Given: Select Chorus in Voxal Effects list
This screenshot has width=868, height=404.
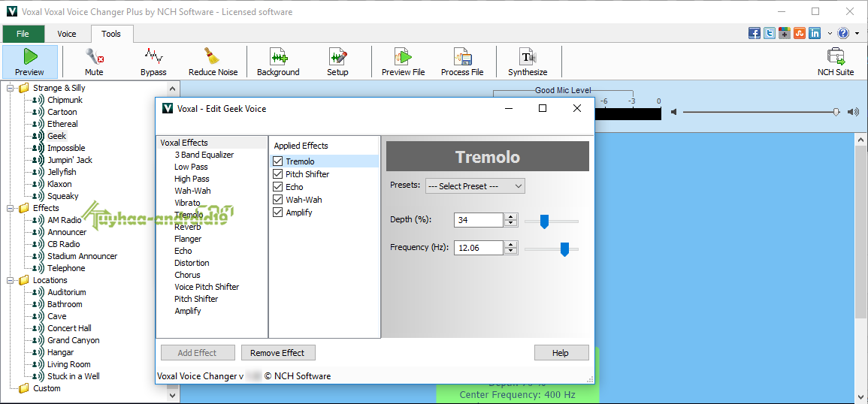Looking at the screenshot, I should pyautogui.click(x=187, y=275).
